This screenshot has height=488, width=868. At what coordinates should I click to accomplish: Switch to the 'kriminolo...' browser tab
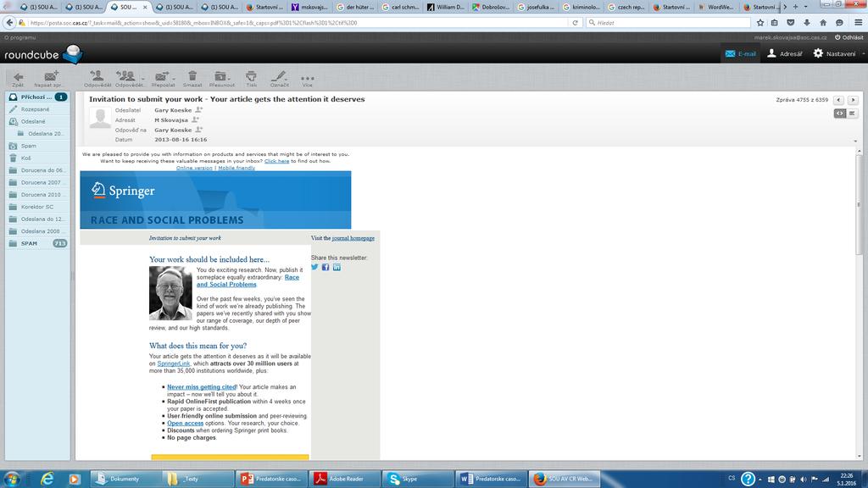tap(582, 7)
